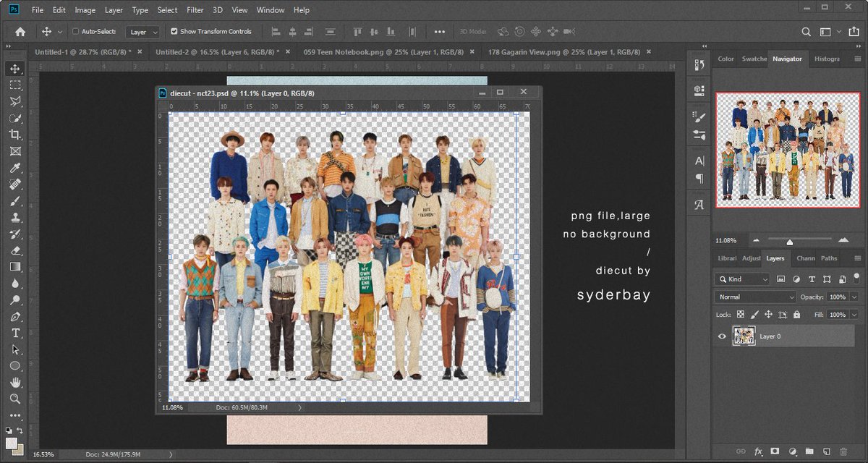868x463 pixels.
Task: Open the Glyphs panel icon
Action: [699, 205]
